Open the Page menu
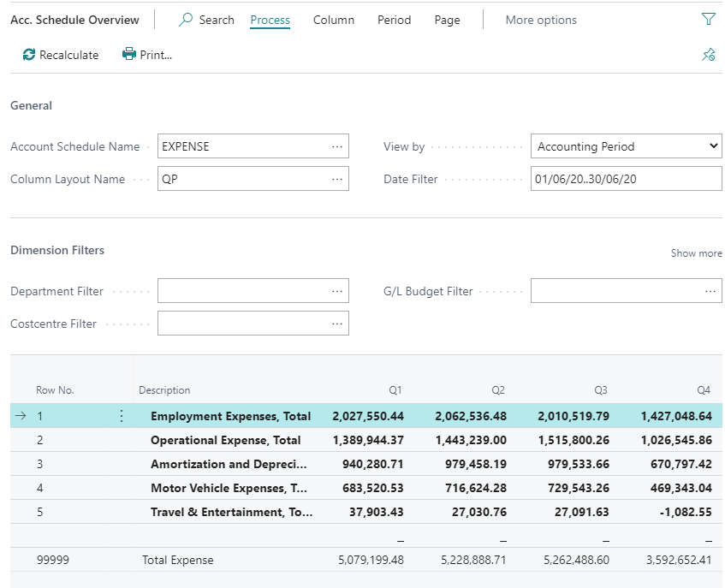Viewport: 725px width, 588px height. pyautogui.click(x=447, y=20)
